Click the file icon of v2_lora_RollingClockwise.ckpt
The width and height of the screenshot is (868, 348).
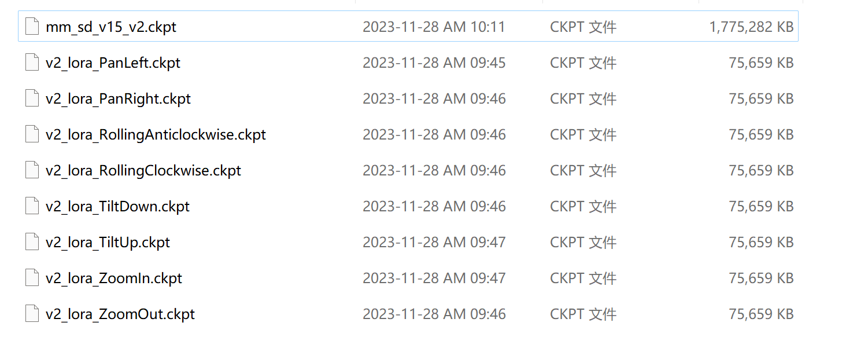click(32, 170)
